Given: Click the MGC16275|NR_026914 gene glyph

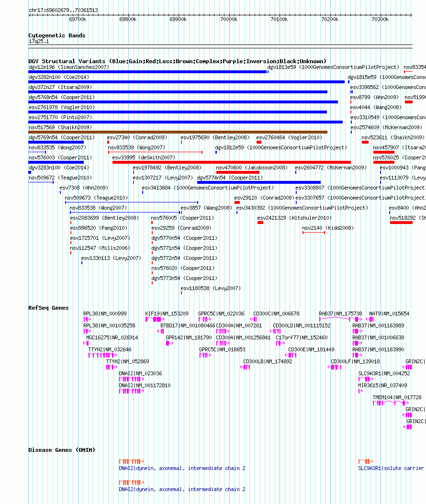Looking at the screenshot, I should [86, 343].
